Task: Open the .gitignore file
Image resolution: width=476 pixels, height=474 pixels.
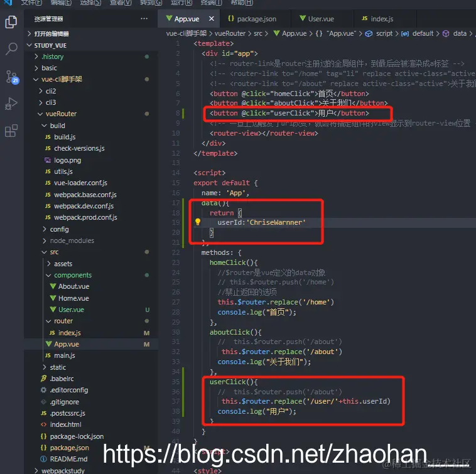Action: [64, 402]
